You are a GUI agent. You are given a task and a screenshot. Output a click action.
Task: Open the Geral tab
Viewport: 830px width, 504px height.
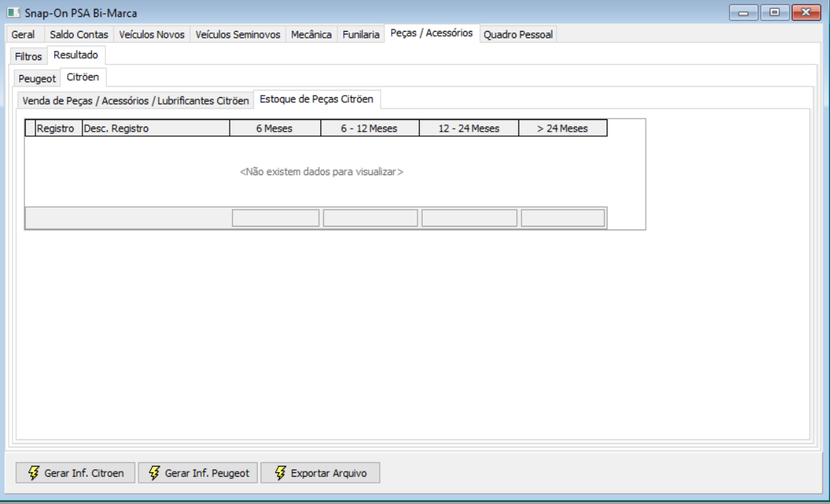(x=23, y=35)
